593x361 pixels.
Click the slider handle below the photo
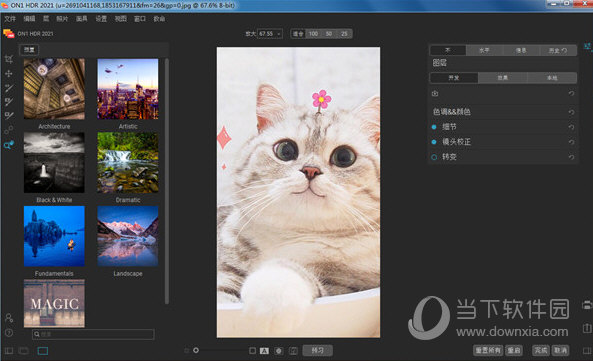point(196,350)
